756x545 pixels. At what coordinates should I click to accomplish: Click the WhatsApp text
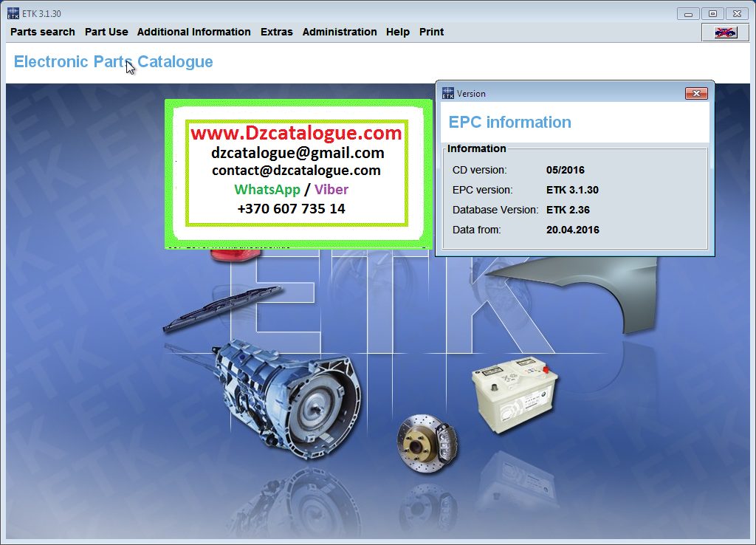(267, 190)
